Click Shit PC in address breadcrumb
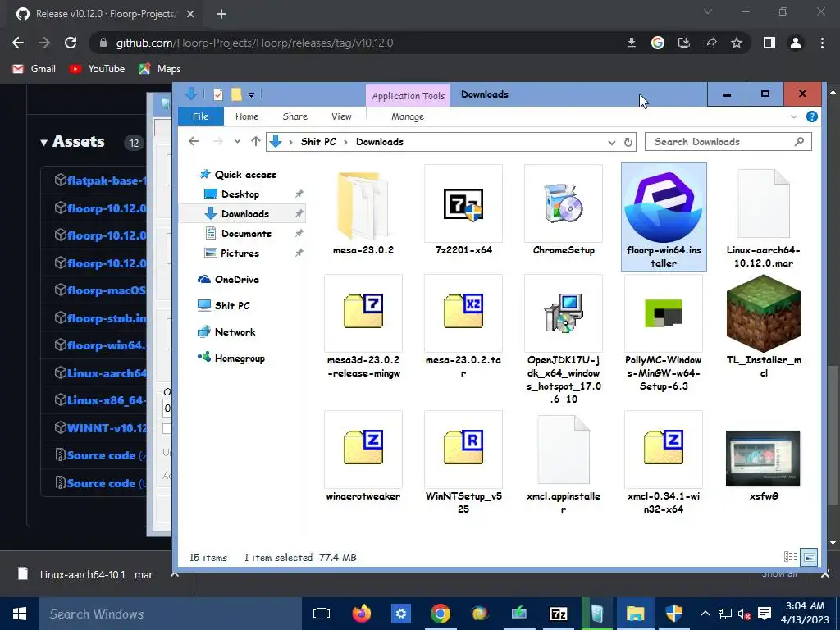This screenshot has height=630, width=840. click(x=318, y=141)
